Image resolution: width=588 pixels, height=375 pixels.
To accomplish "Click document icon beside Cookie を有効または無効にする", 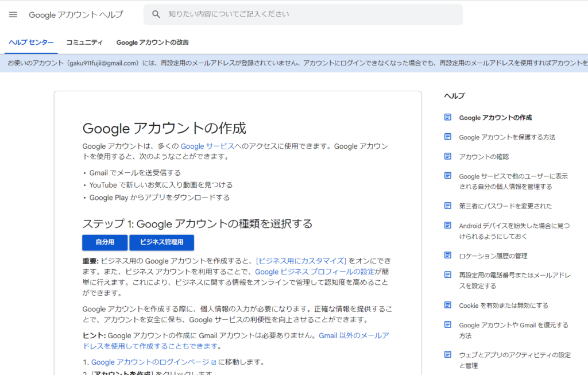I will pyautogui.click(x=448, y=306).
